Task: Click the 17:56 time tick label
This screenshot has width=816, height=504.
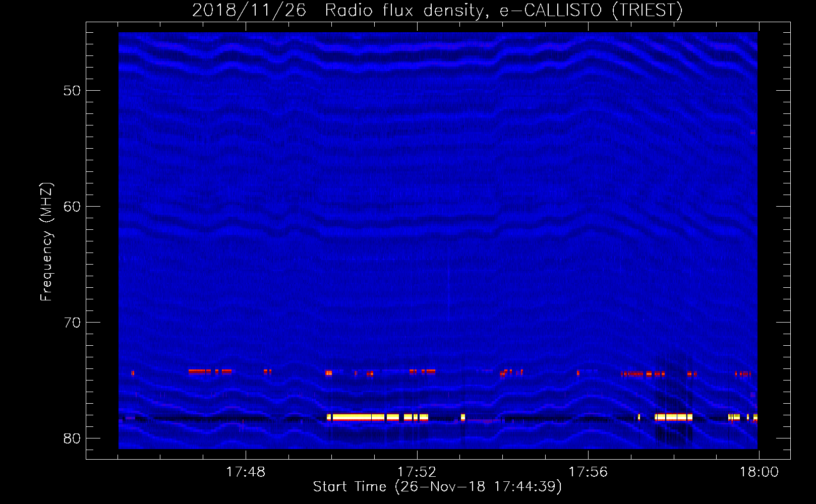Action: pyautogui.click(x=588, y=472)
